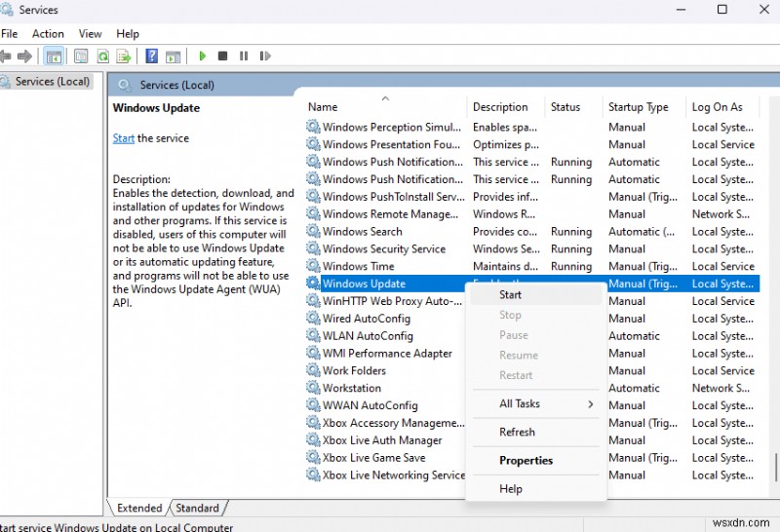This screenshot has width=780, height=532.
Task: Click gear icon beside Windows Security Service
Action: pyautogui.click(x=313, y=248)
